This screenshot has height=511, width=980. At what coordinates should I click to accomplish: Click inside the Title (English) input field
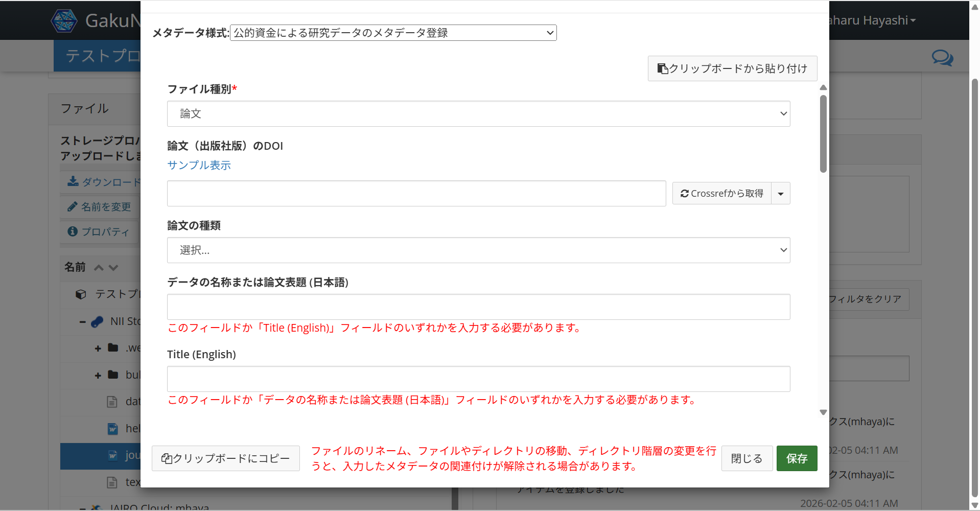pyautogui.click(x=478, y=379)
